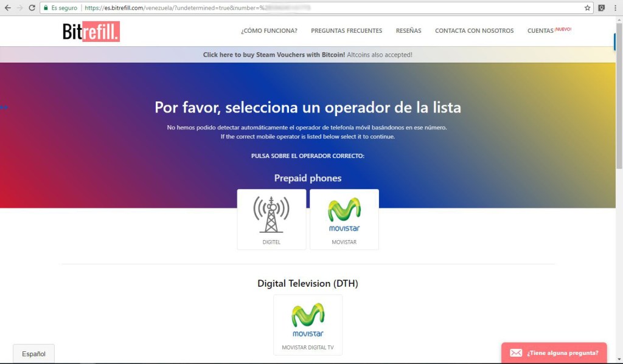Select the Movistar Digital TV card
Screen dimensions: 623x364
tap(308, 325)
